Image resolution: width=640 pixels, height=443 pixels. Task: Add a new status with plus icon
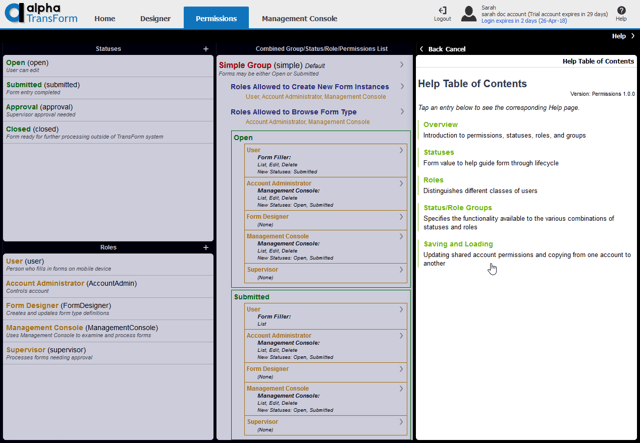pos(206,49)
